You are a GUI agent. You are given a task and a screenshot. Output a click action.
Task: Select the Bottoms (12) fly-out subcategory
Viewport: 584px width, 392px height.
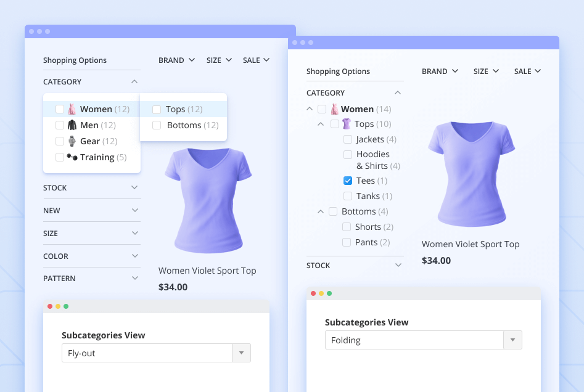coord(184,125)
